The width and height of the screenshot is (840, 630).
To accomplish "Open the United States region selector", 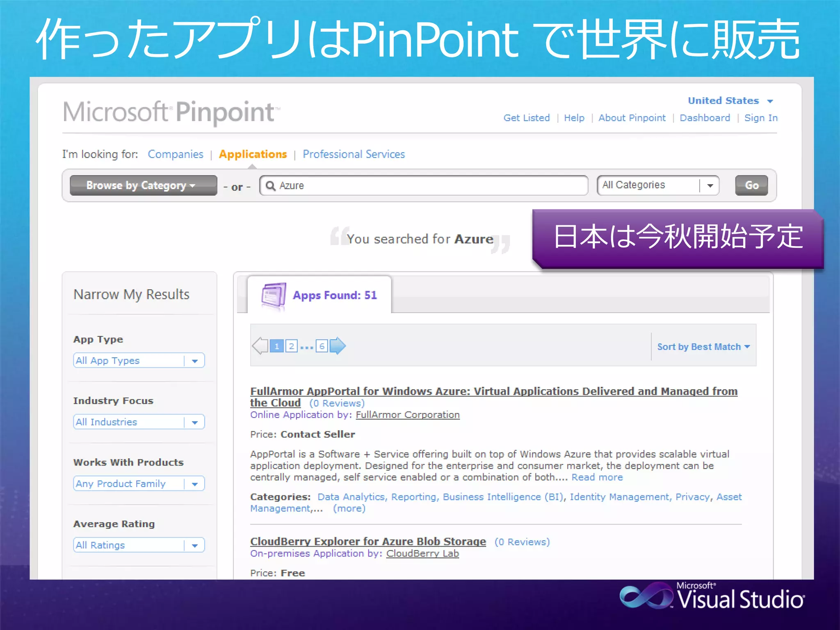I will (x=730, y=101).
